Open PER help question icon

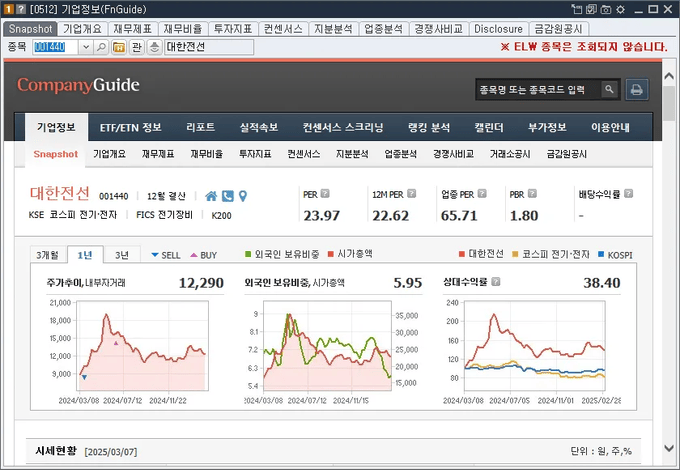click(x=325, y=194)
